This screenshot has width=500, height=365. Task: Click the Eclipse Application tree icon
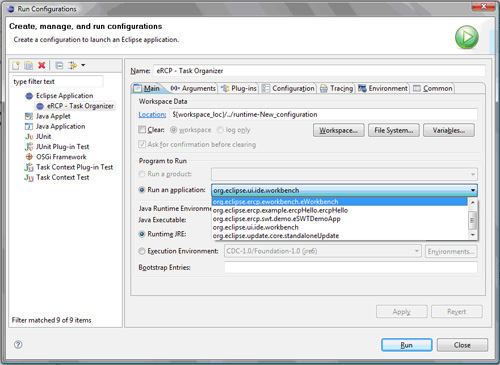(29, 96)
